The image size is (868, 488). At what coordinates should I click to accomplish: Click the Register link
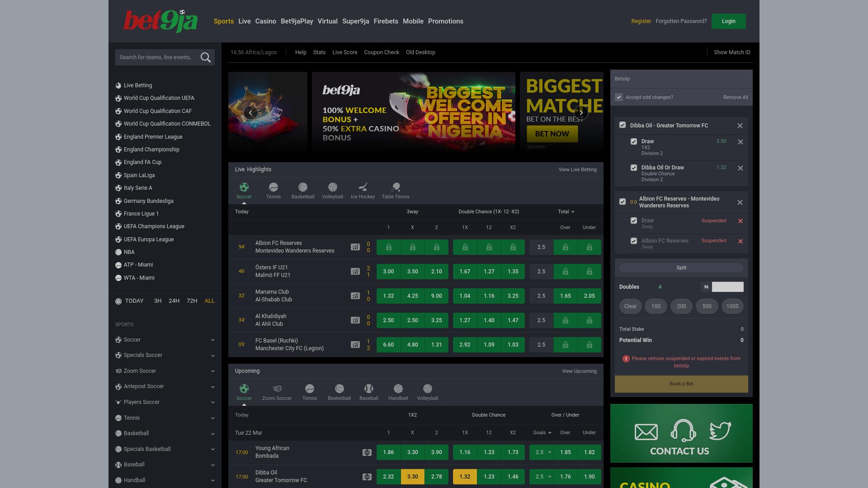641,21
